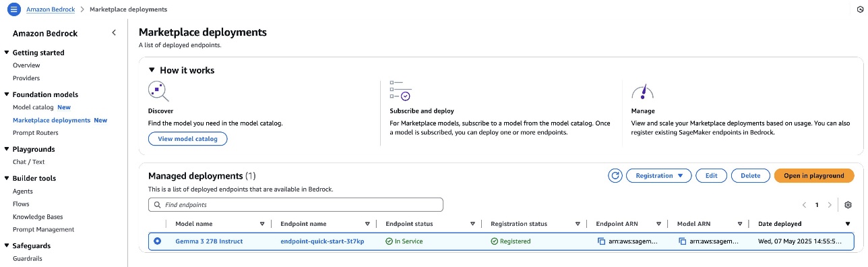Open Prompt Management in the sidebar
The image size is (868, 267).
[44, 229]
